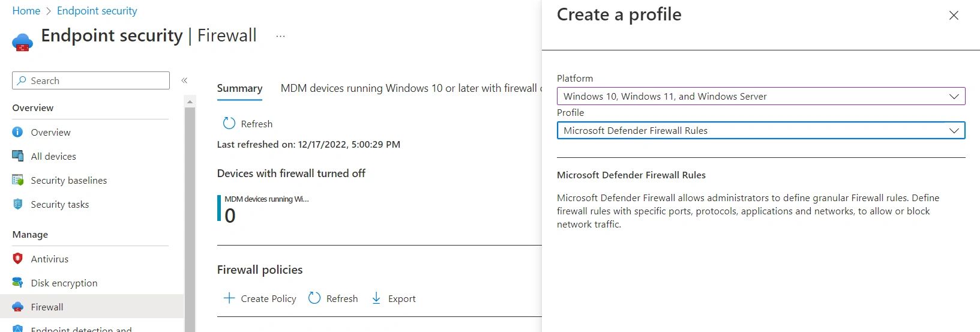Click the Firewall cloud icon beside the page title

point(22,42)
